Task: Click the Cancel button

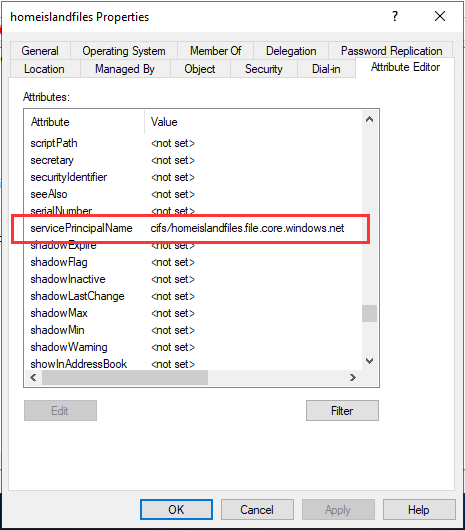Action: (x=257, y=509)
